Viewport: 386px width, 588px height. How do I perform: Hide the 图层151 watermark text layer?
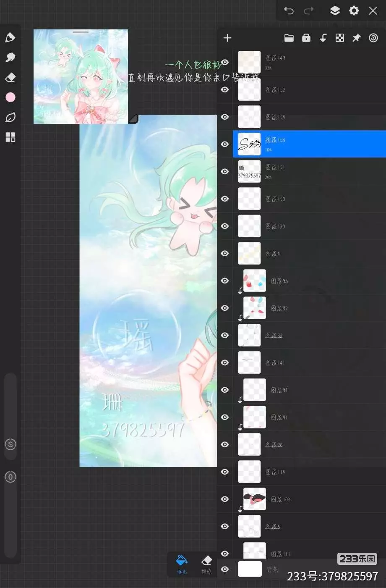click(225, 171)
